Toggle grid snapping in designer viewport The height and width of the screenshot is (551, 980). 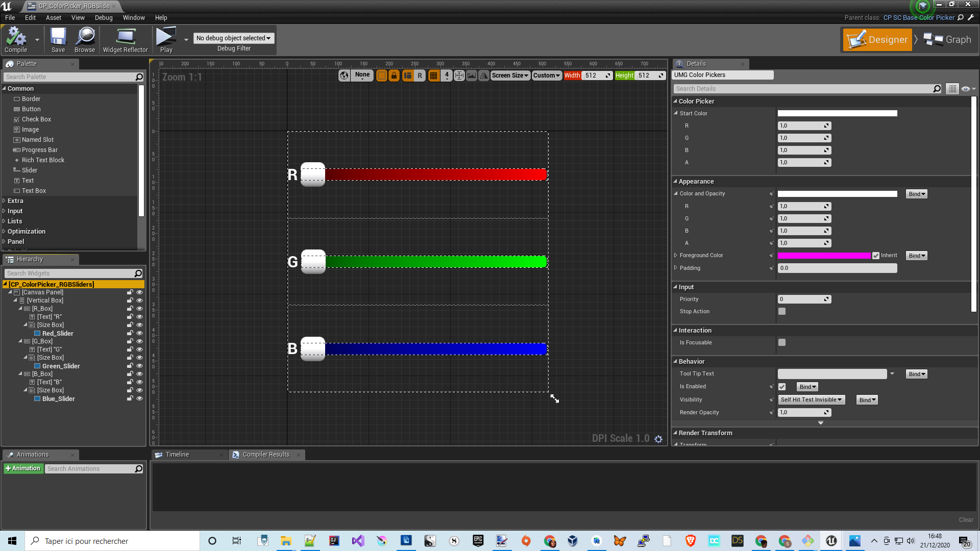[433, 76]
